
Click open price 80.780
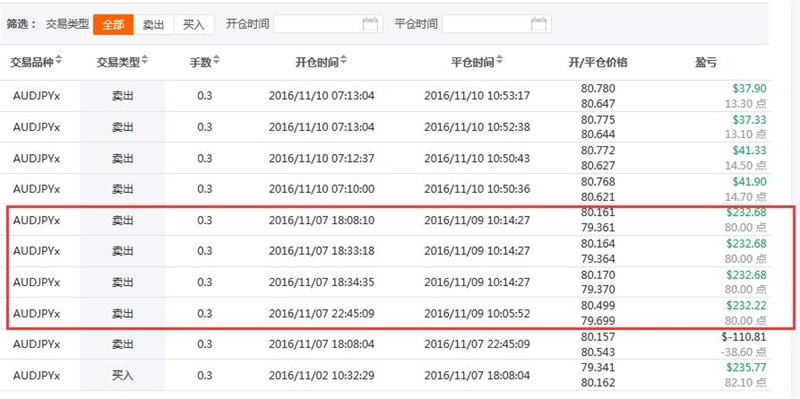tap(598, 89)
